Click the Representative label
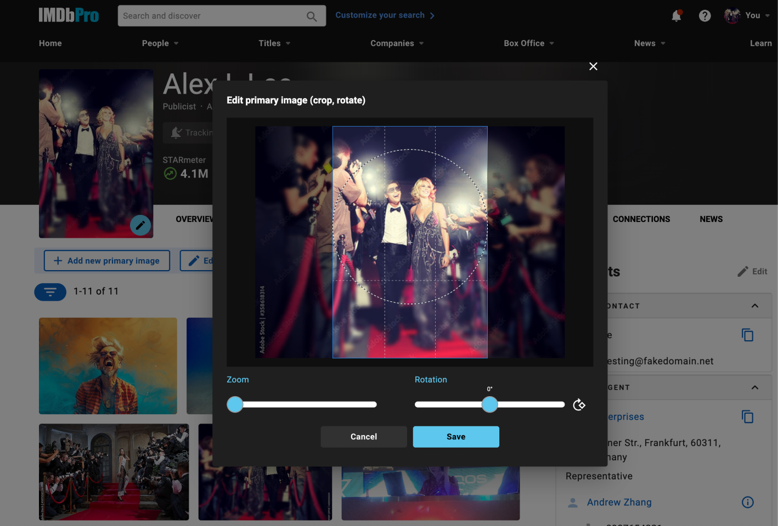This screenshot has width=778, height=526. [x=599, y=476]
